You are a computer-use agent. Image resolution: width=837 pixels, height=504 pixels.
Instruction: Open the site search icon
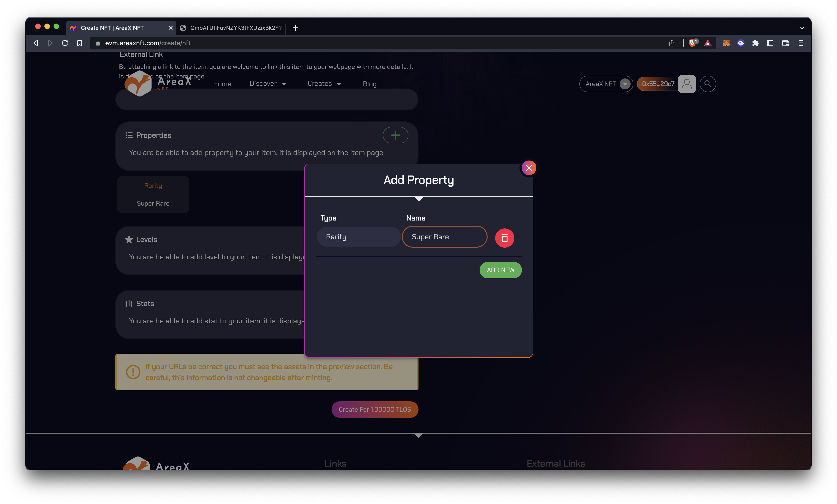click(707, 84)
